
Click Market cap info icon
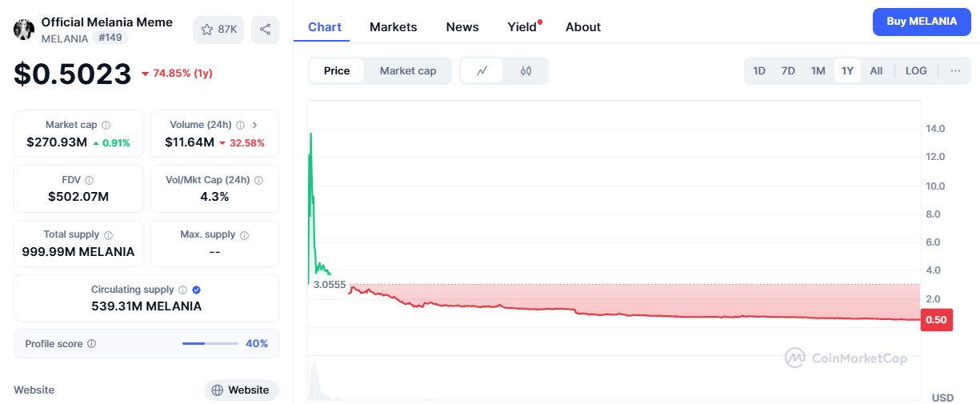[x=106, y=126]
